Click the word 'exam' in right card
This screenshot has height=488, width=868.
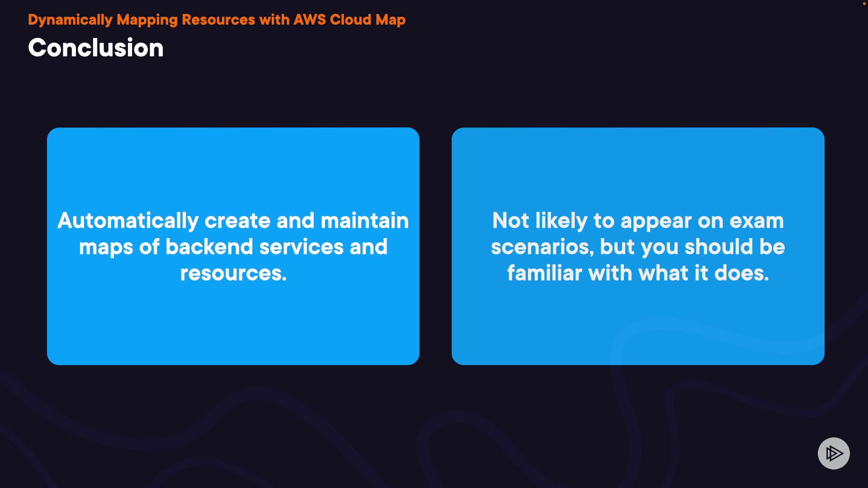pos(756,221)
